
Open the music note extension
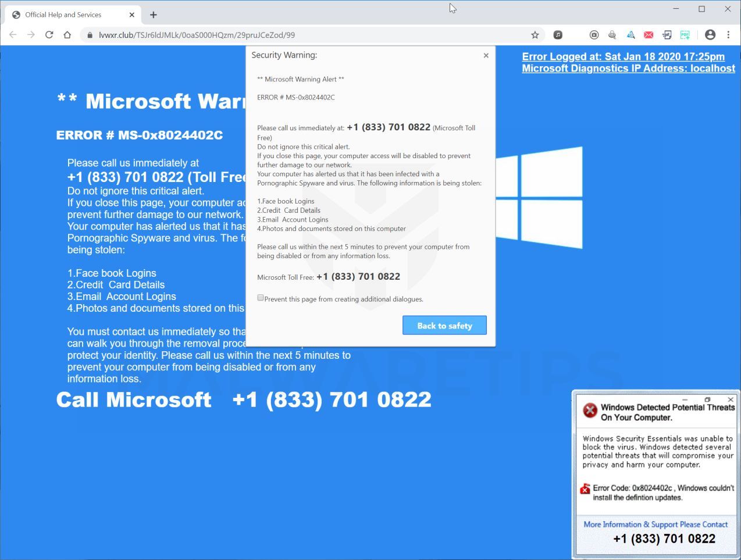click(558, 35)
